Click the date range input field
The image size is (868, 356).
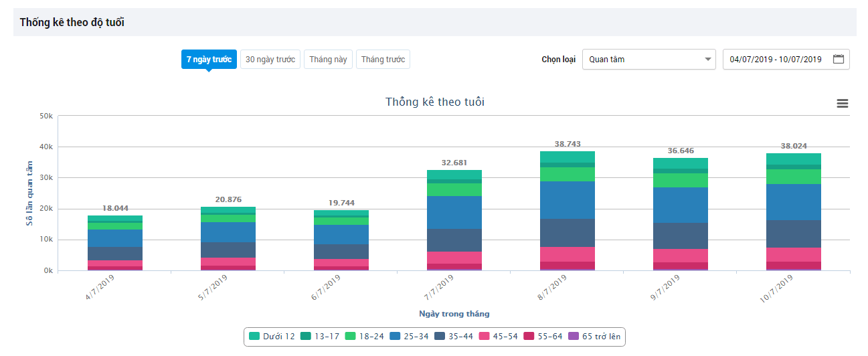776,59
